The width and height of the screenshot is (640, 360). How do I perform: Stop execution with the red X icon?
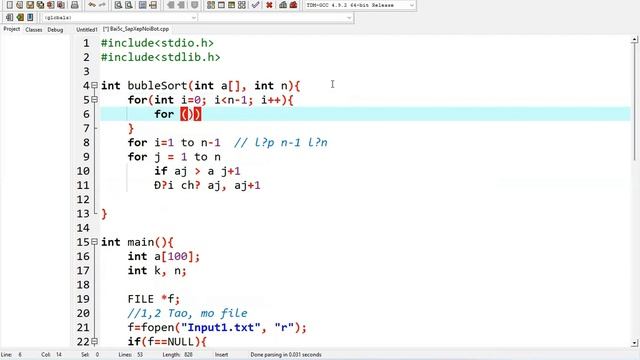269,5
